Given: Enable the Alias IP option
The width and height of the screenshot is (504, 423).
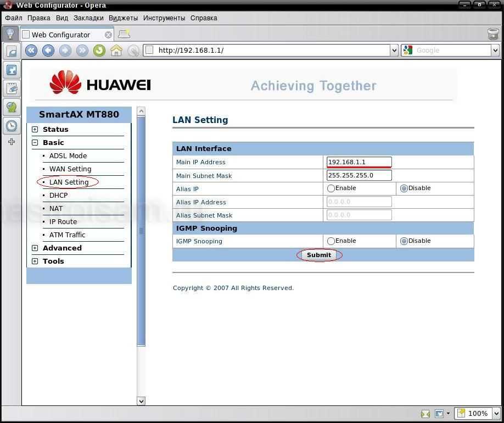Looking at the screenshot, I should [331, 188].
